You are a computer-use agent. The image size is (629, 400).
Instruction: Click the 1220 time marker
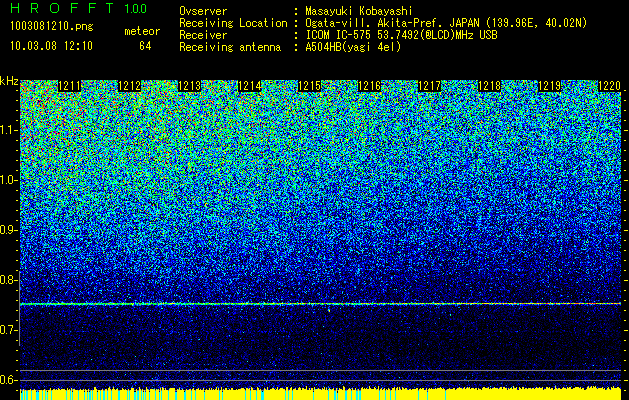[609, 86]
